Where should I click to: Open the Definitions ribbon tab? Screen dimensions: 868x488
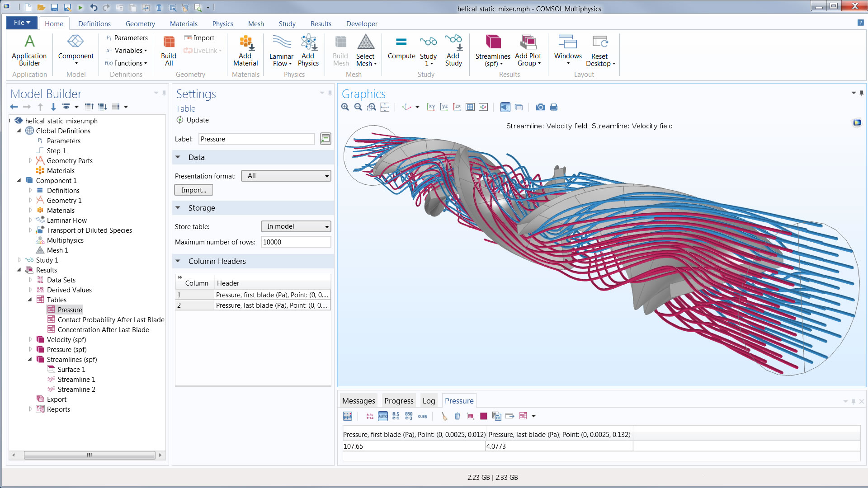pos(94,24)
